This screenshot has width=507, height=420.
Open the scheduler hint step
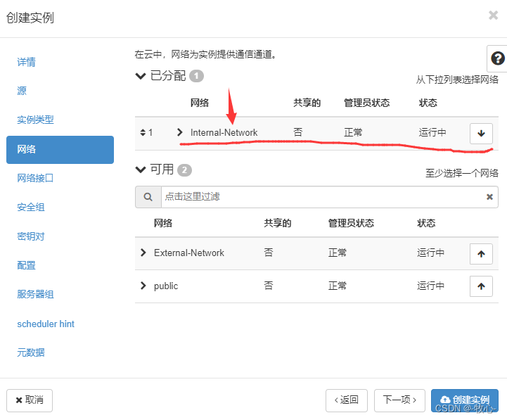[x=46, y=324]
